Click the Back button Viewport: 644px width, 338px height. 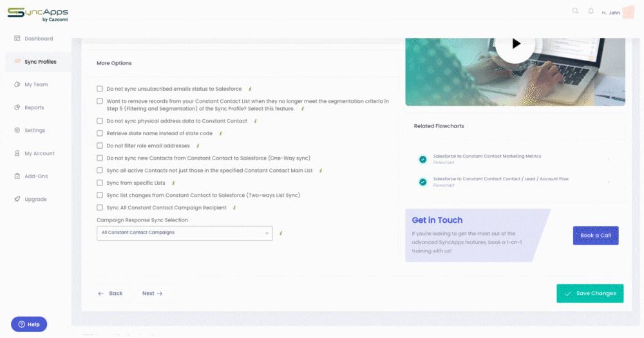[111, 294]
